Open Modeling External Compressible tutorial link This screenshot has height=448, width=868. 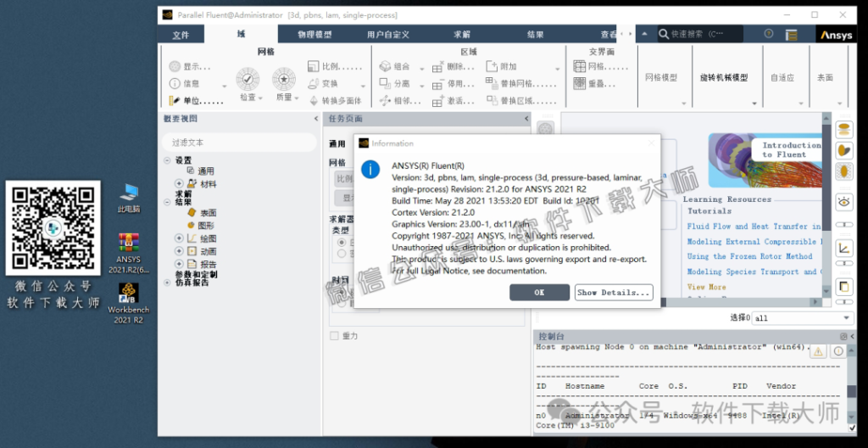coord(754,242)
